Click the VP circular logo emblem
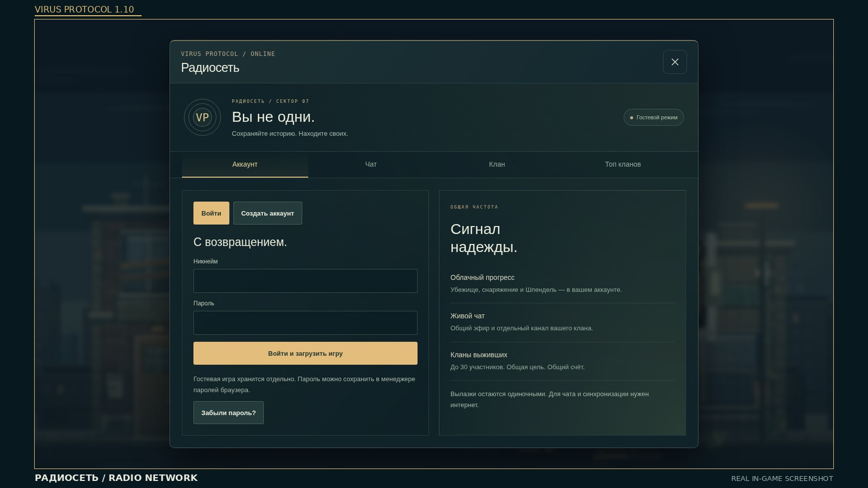Screen dimensions: 868x488 202,117
